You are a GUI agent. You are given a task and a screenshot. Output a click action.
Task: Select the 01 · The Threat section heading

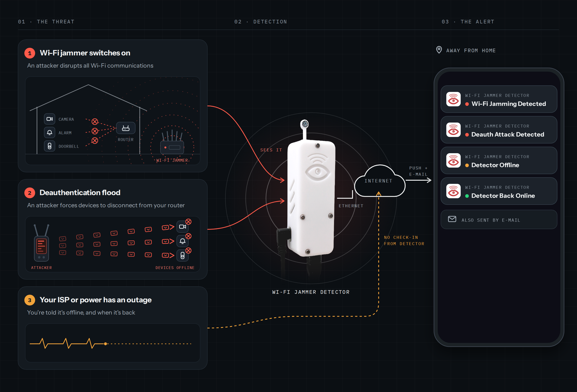click(46, 22)
